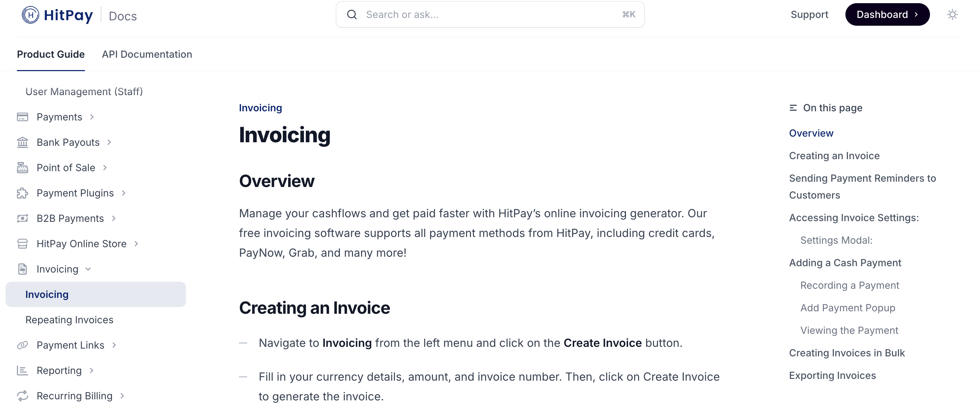Viewport: 980px width, 412px height.
Task: Click the HitPay logo icon
Action: [x=30, y=15]
